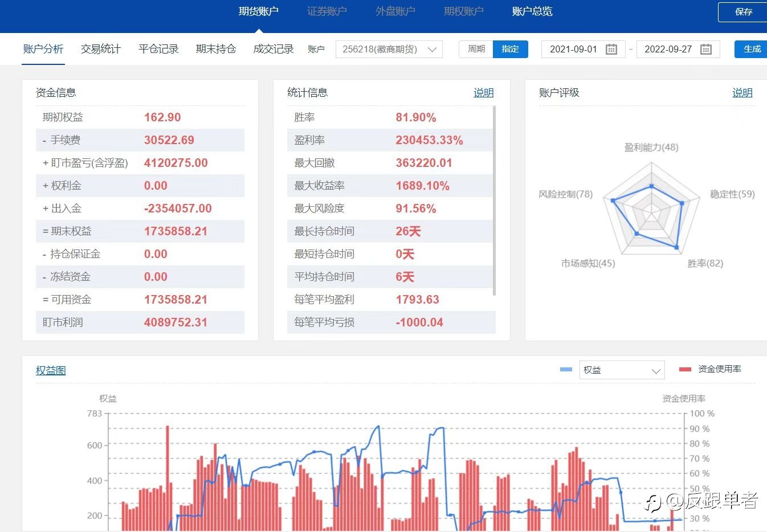Toggle the red 资金使用率 legend marker
Image resolution: width=767 pixels, height=532 pixels.
point(685,369)
